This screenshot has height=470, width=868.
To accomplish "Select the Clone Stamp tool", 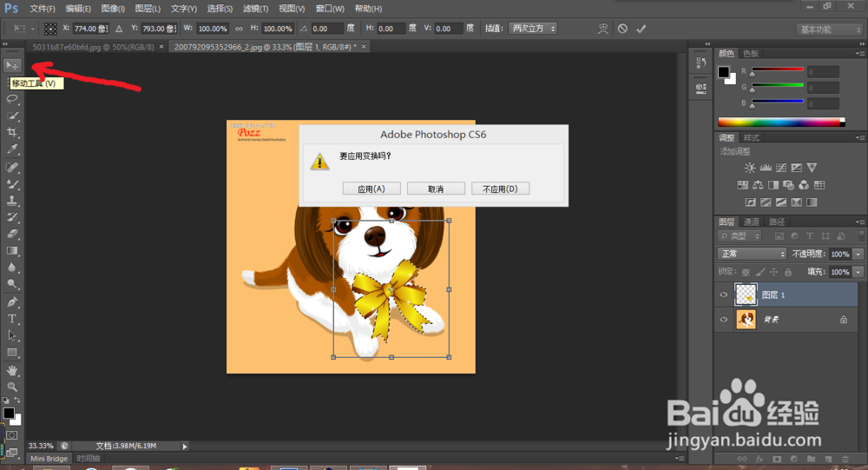I will (x=12, y=201).
